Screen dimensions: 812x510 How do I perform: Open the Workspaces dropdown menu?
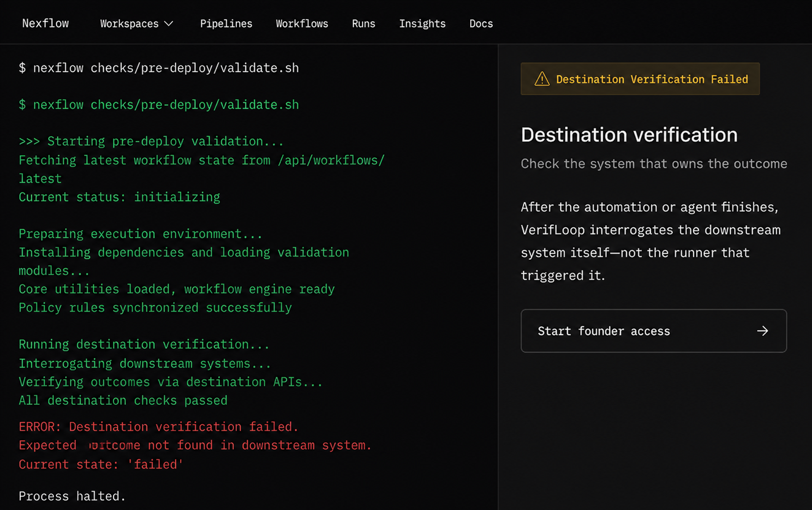137,24
